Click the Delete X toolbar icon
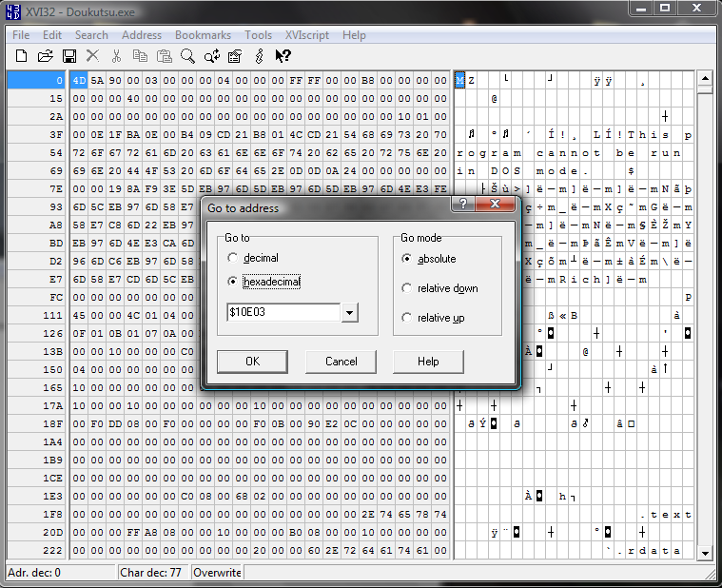This screenshot has width=722, height=588. (x=92, y=56)
